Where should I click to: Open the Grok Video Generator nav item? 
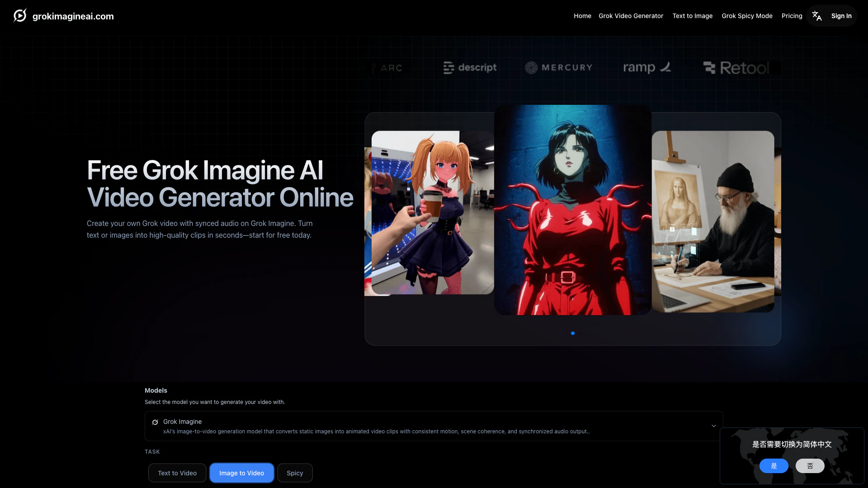631,16
